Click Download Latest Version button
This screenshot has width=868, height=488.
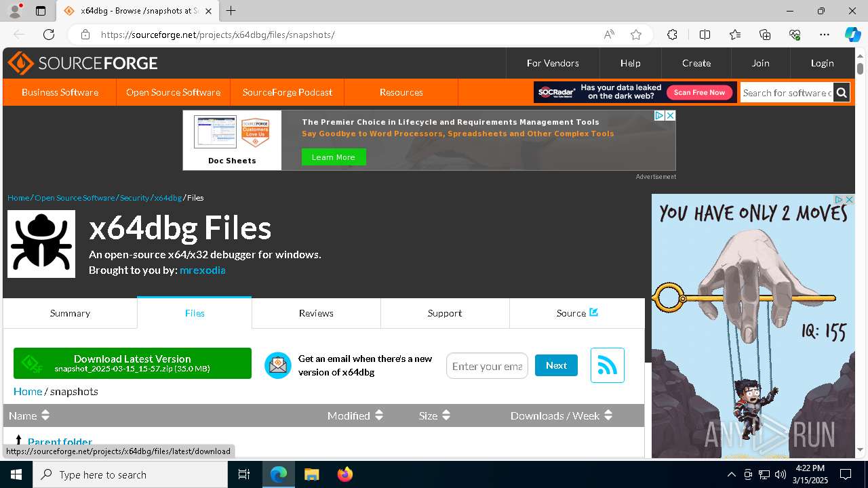tap(132, 363)
